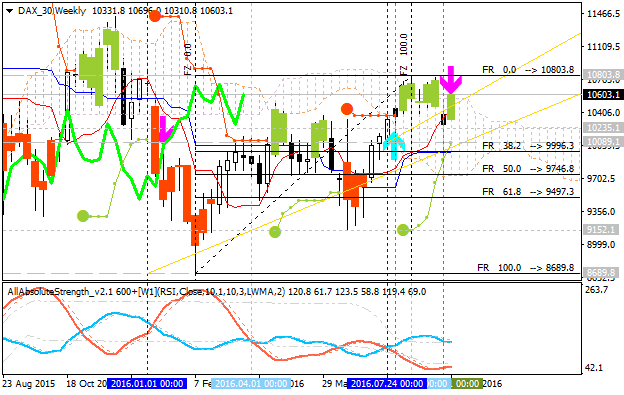The image size is (624, 395).
Task: Click the magenta arrow on the orange candle
Action: pos(164,129)
